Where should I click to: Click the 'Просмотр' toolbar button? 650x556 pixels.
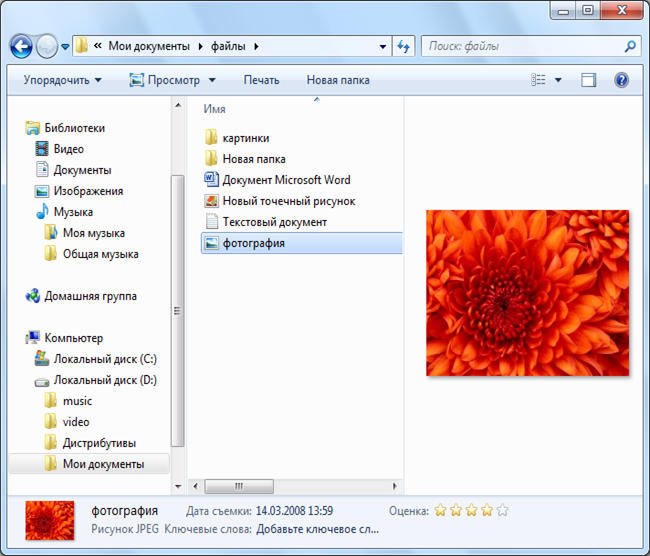(165, 80)
